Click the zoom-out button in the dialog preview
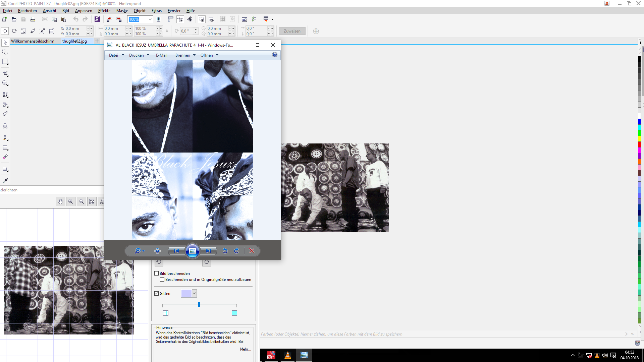This screenshot has width=644, height=362. [x=82, y=201]
